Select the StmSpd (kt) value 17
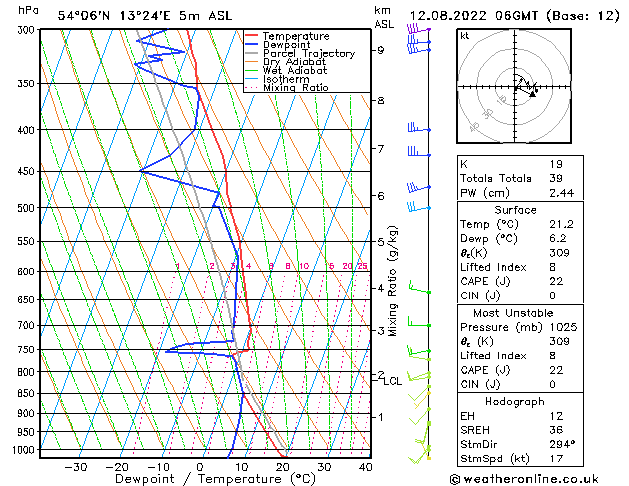629x486 pixels. 556,459
